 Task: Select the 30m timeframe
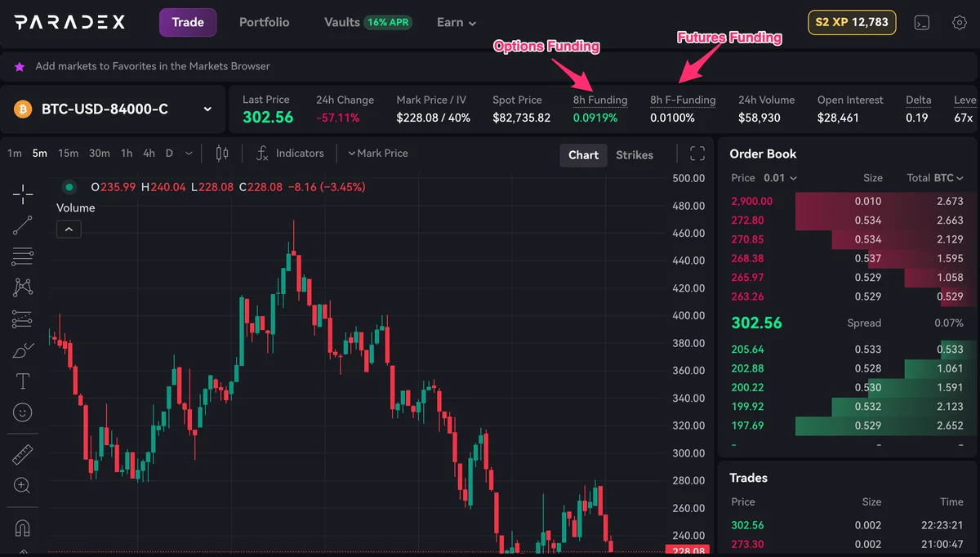(100, 154)
